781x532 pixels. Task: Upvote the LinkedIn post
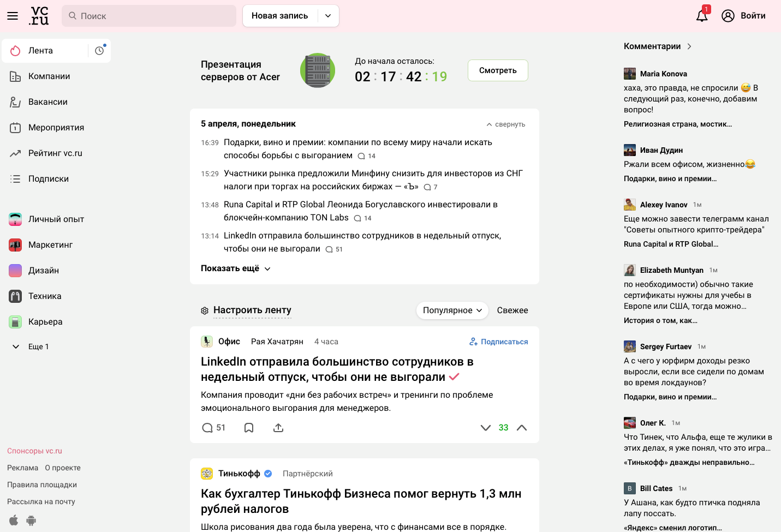522,428
